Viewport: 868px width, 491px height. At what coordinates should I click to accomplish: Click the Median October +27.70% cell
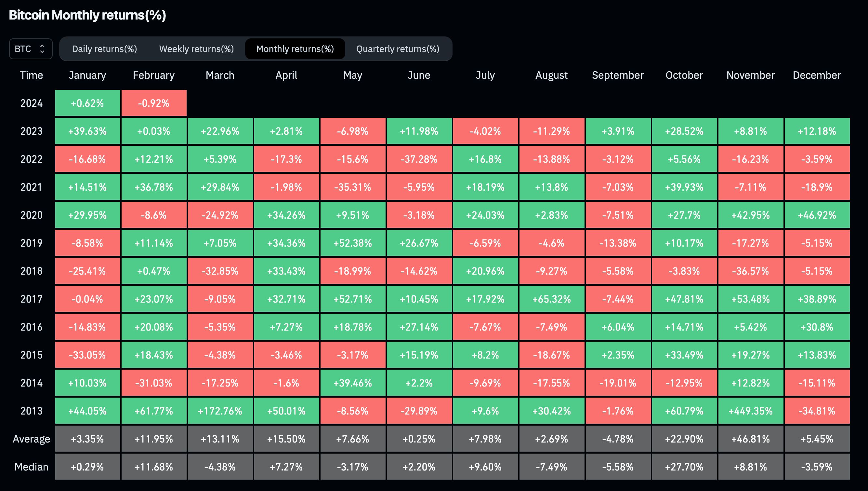(x=684, y=467)
